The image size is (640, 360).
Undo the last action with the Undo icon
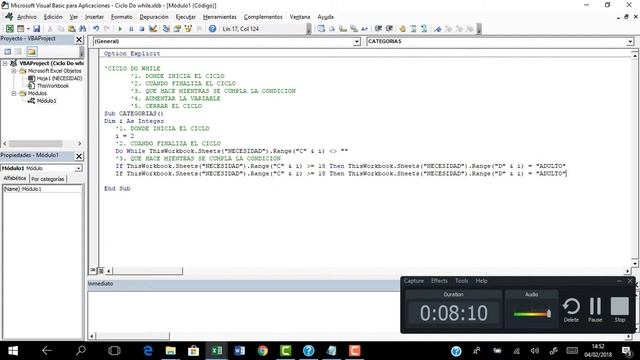tap(96, 29)
